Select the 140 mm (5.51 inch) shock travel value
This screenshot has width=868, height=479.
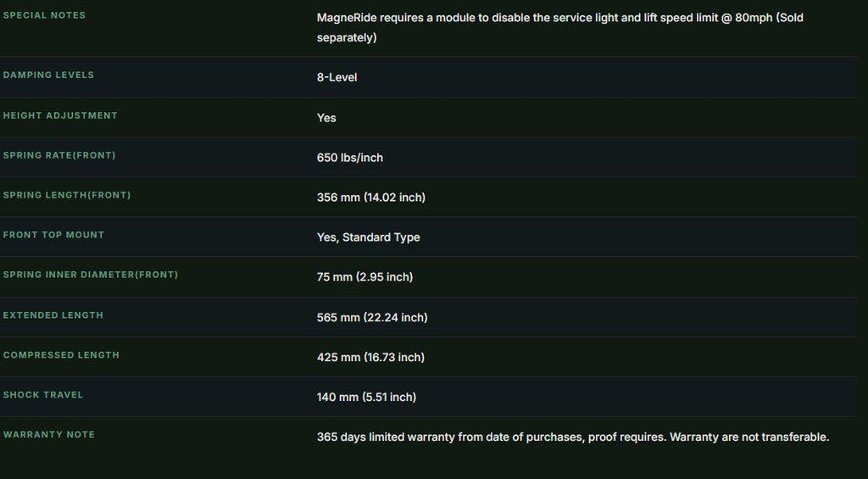[x=366, y=397]
